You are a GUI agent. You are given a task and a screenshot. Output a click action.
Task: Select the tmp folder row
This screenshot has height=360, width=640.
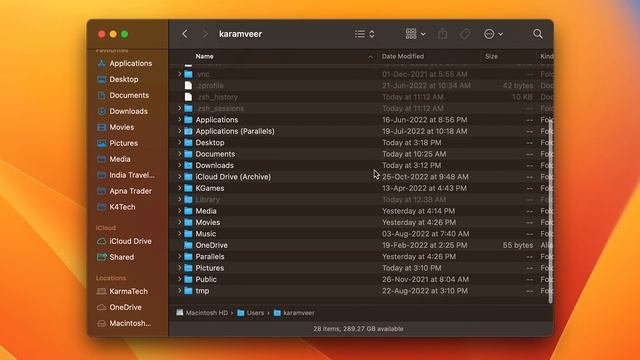(x=361, y=291)
